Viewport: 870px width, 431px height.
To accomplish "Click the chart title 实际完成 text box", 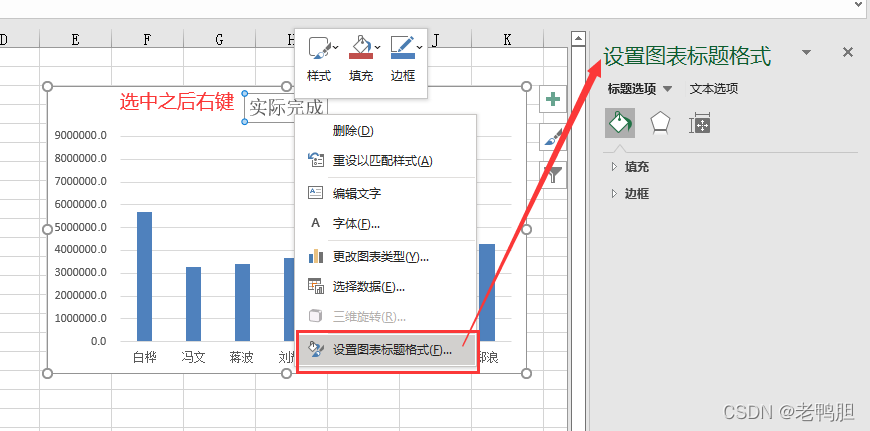I will pyautogui.click(x=286, y=108).
